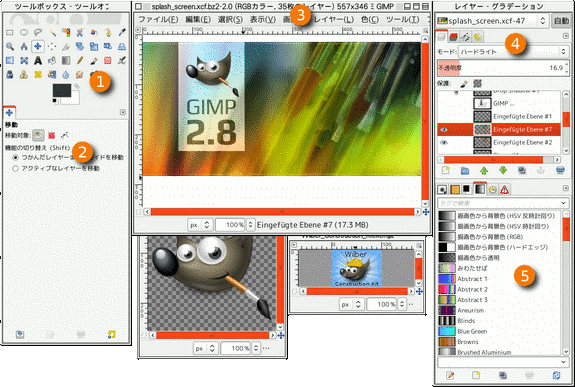This screenshot has height=387, width=575.
Task: Select the Ellipse Select tool
Action: [x=24, y=33]
